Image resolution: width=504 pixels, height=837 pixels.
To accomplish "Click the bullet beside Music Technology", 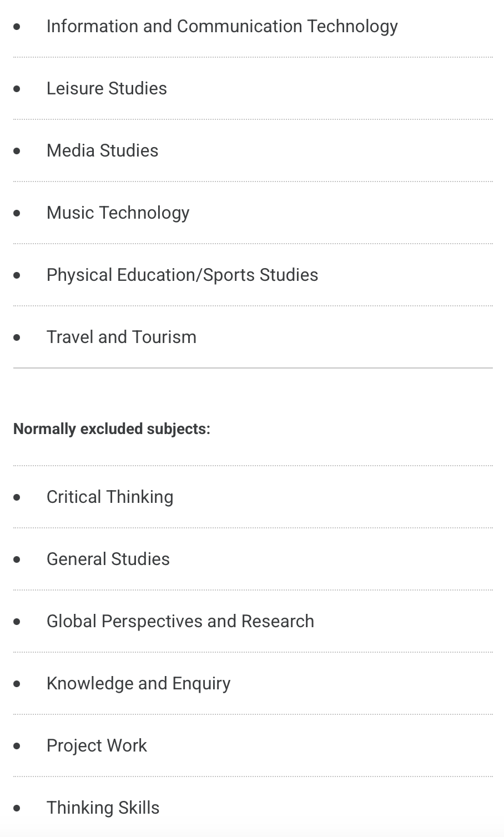I will 17,213.
